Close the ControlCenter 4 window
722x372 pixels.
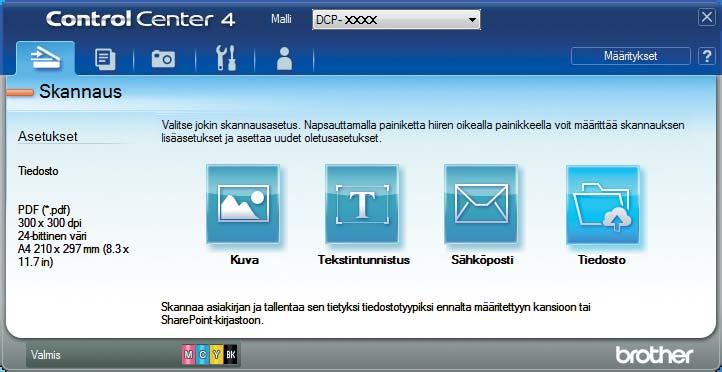click(x=706, y=17)
